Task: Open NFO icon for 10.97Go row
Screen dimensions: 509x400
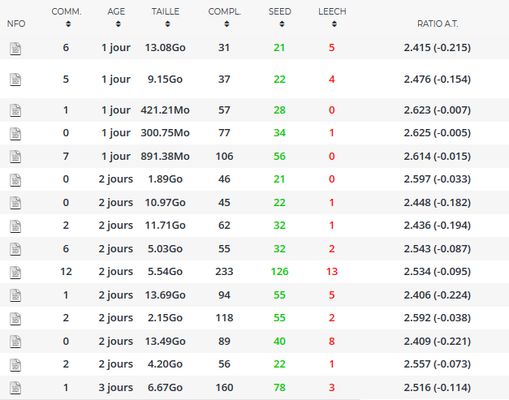Action: pos(15,203)
